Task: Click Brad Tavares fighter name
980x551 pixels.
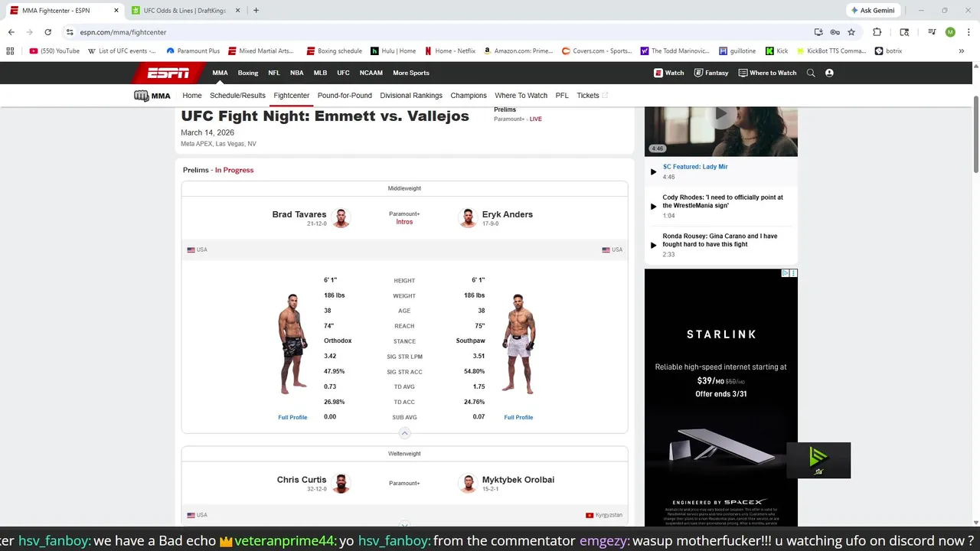Action: point(299,214)
